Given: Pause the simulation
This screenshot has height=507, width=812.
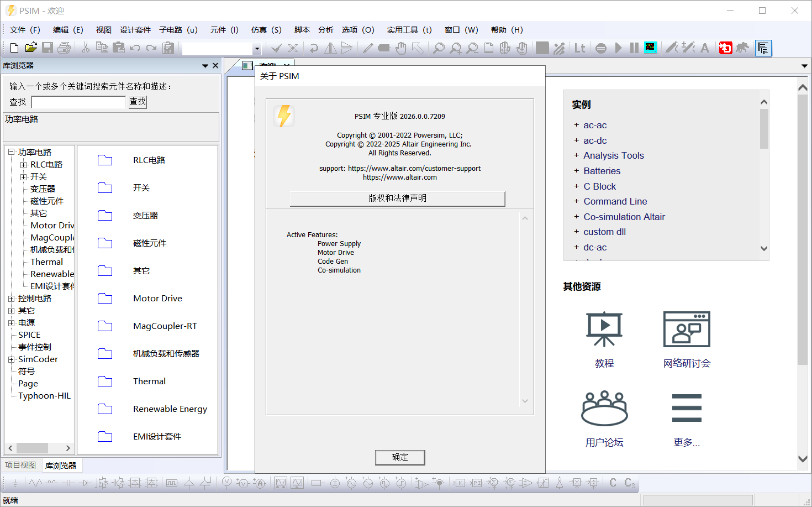Looking at the screenshot, I should coord(634,48).
